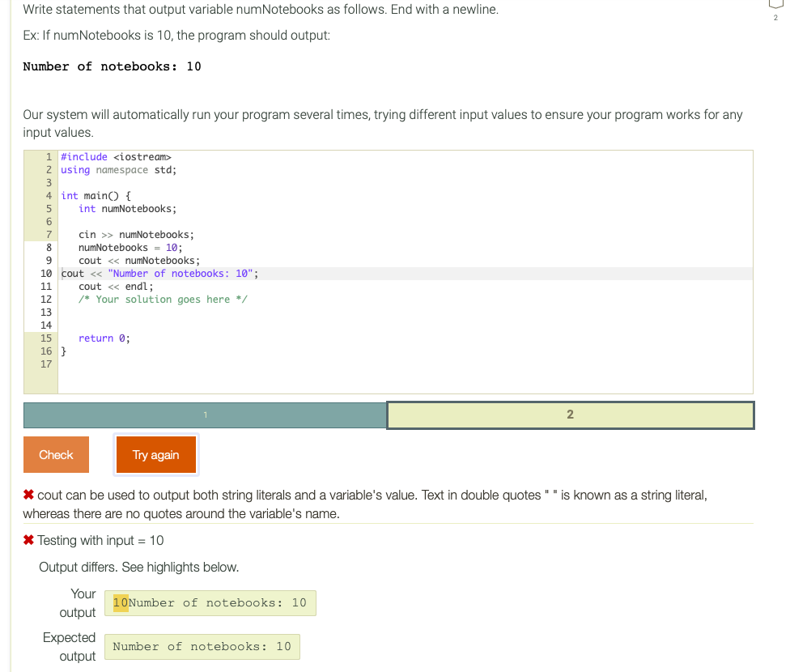
Task: Switch to step tab 2
Action: click(570, 415)
